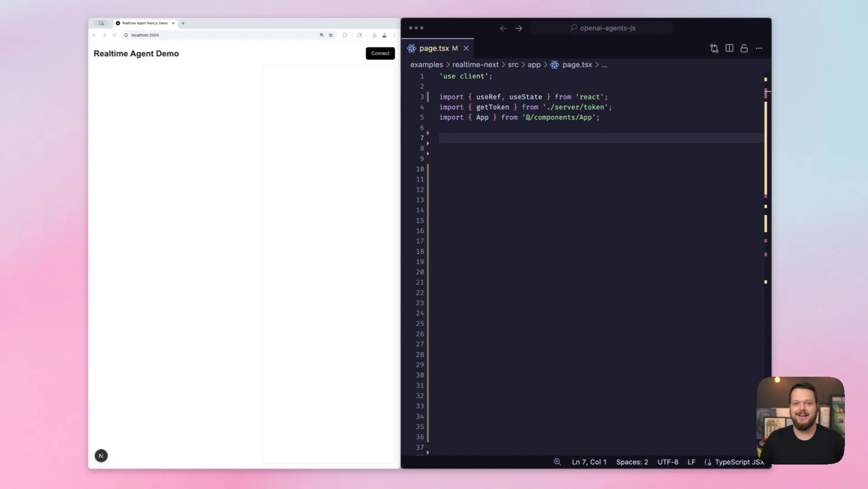Click the React icon on the page.tsx tab
This screenshot has height=489, width=868.
coord(411,48)
